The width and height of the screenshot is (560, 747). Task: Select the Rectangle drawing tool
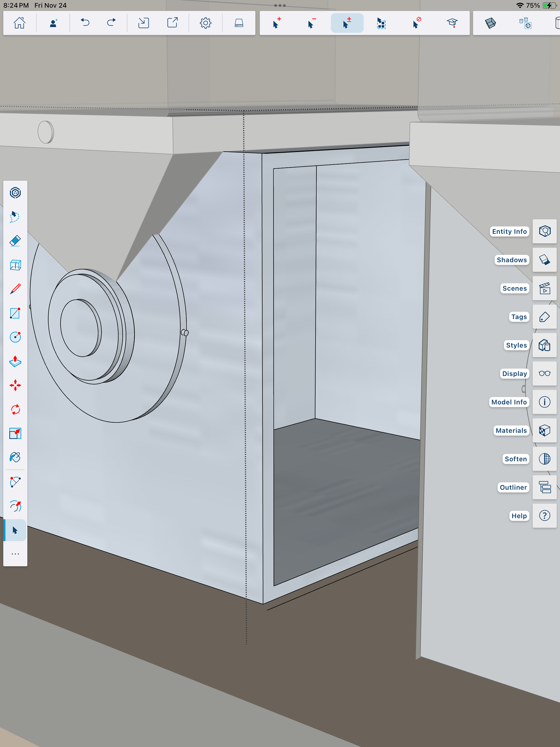15,313
